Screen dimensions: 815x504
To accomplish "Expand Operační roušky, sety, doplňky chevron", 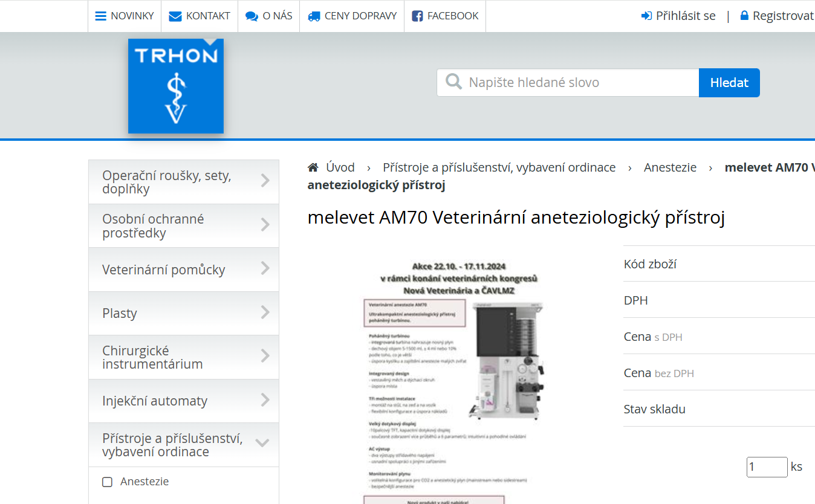I will click(x=265, y=180).
